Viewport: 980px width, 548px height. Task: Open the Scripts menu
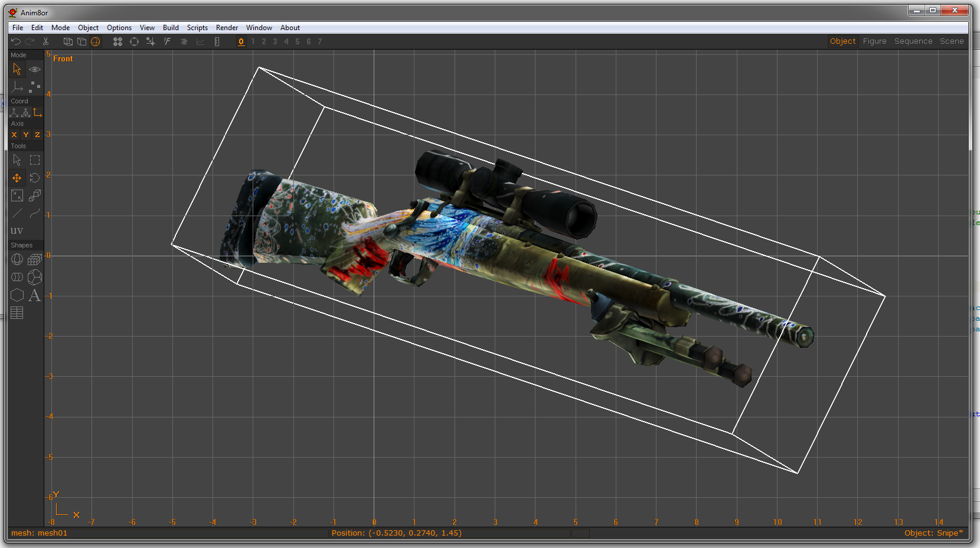click(197, 28)
